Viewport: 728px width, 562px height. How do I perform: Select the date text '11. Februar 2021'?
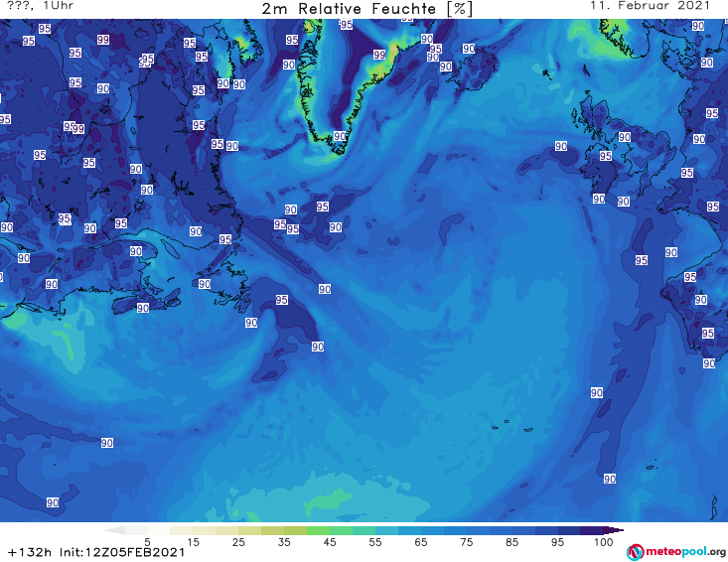coord(650,6)
